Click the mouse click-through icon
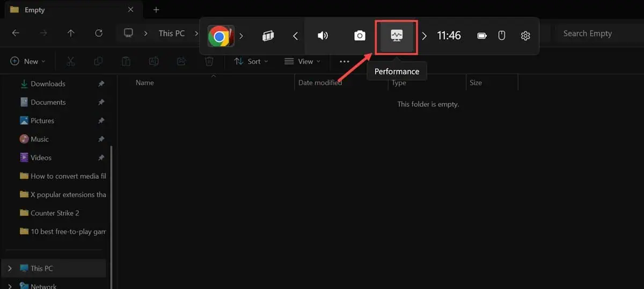 click(502, 36)
